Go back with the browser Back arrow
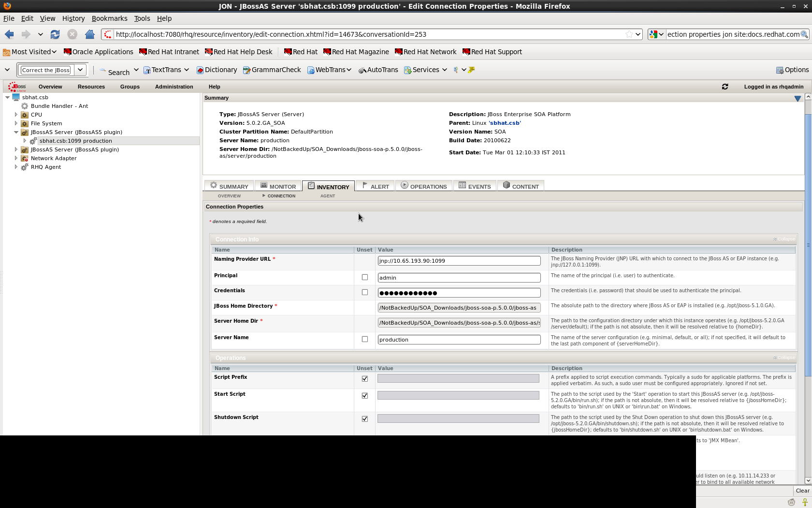 tap(9, 34)
